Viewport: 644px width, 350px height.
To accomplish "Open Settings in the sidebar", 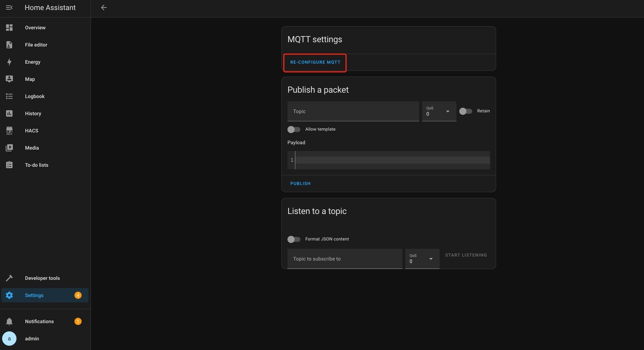I will tap(34, 295).
